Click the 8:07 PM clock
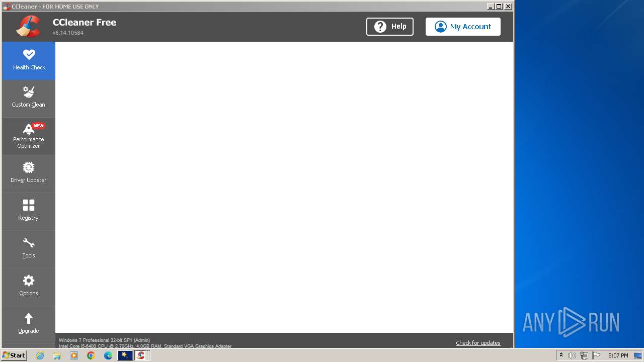644x362 pixels. coord(618,355)
